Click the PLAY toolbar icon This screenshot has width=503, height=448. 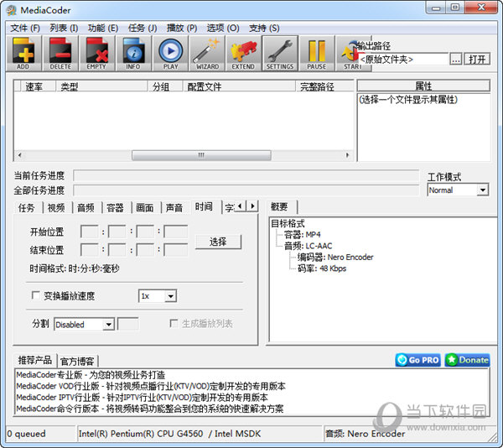click(170, 53)
